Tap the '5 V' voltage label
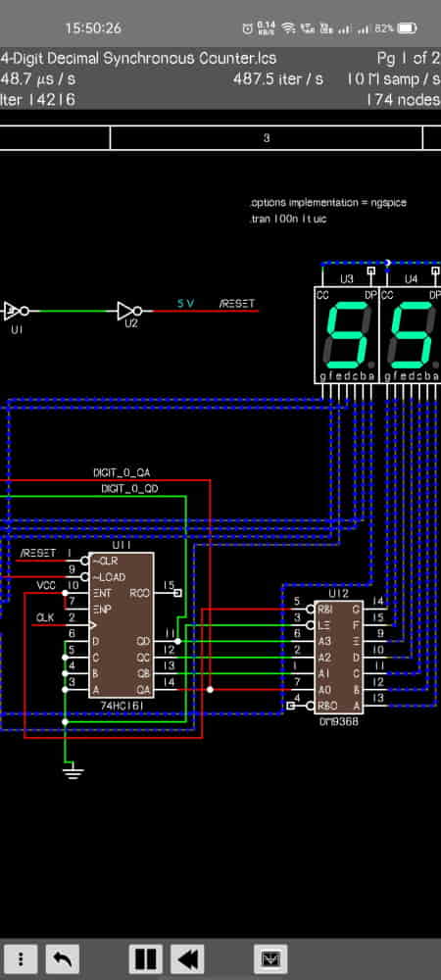441x980 pixels. point(185,304)
